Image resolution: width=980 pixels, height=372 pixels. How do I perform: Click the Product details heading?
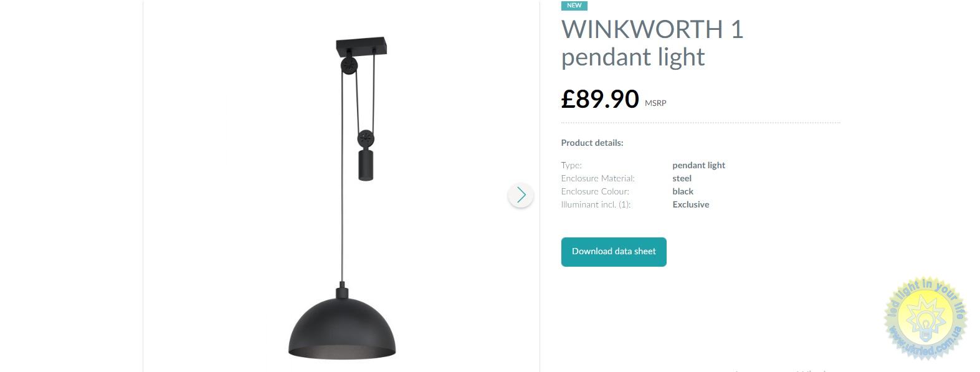[x=592, y=143]
